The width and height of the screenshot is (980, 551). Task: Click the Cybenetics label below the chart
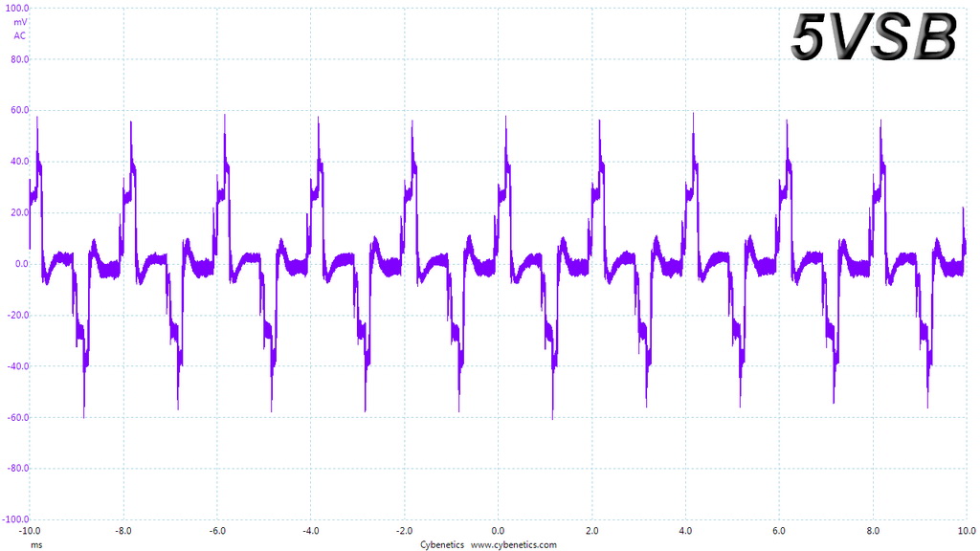point(442,544)
